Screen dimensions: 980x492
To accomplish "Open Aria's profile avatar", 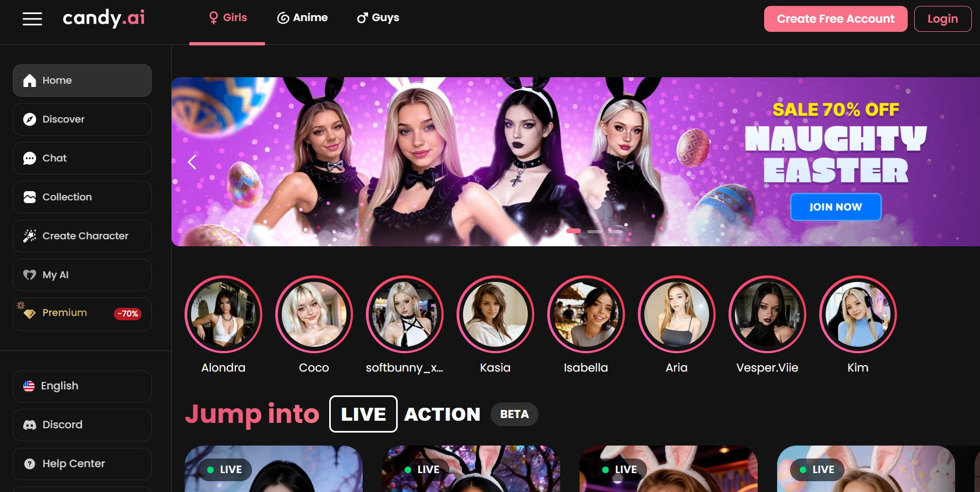I will tap(677, 314).
